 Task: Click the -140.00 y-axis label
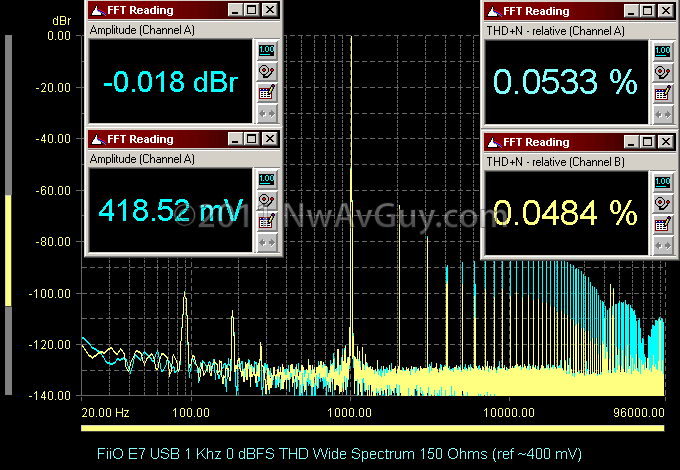[49, 395]
